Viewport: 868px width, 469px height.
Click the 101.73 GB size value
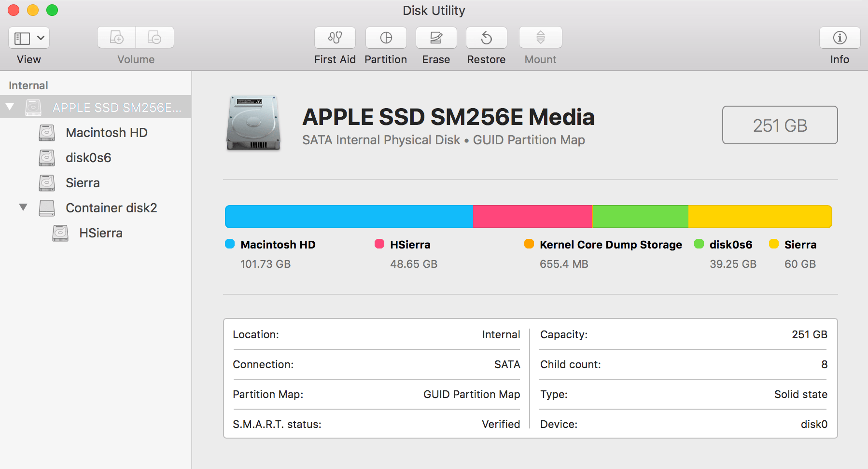point(266,264)
